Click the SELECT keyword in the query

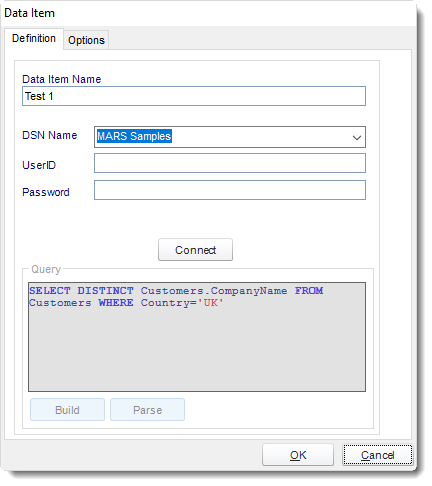[50, 291]
